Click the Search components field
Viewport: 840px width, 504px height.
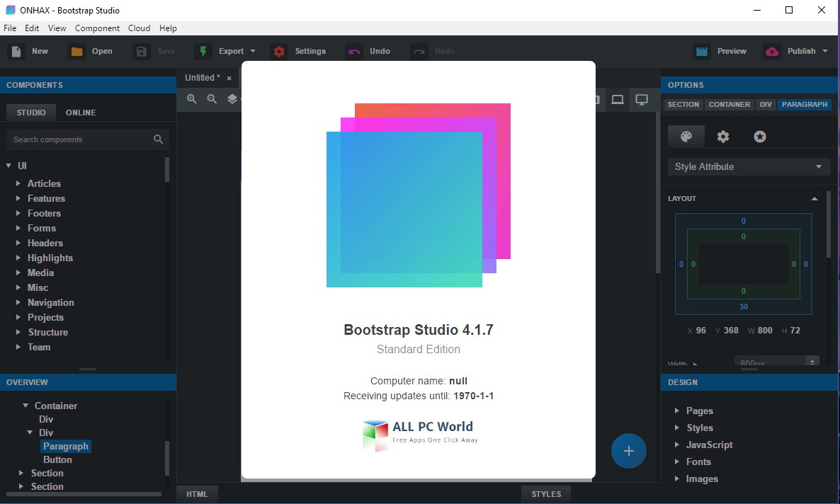coord(88,139)
